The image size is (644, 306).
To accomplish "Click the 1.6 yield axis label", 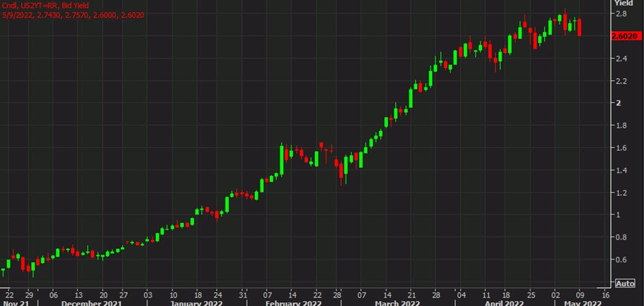I will tap(620, 148).
